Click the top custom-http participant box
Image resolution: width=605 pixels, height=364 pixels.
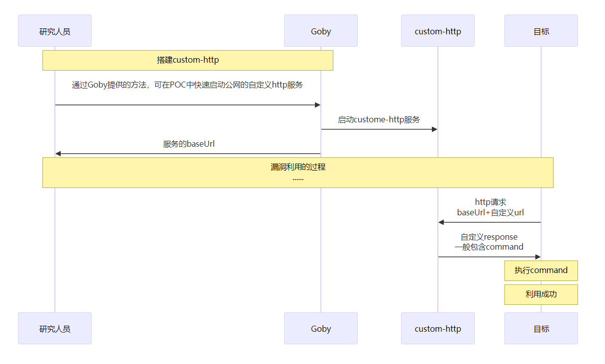[x=438, y=31]
